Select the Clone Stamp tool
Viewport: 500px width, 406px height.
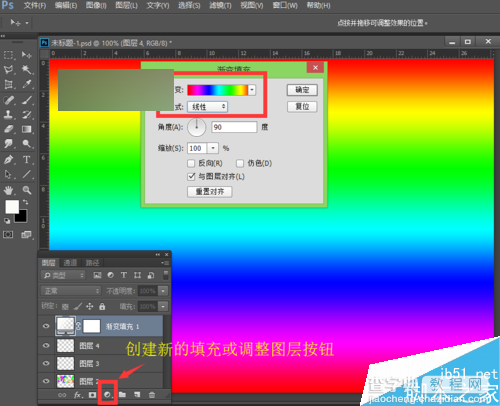tap(8, 115)
